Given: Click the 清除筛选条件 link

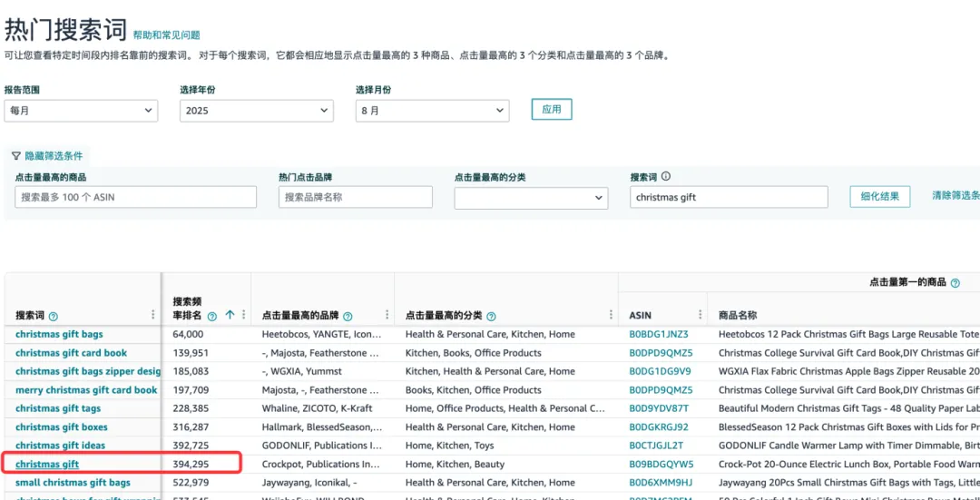Looking at the screenshot, I should (955, 196).
